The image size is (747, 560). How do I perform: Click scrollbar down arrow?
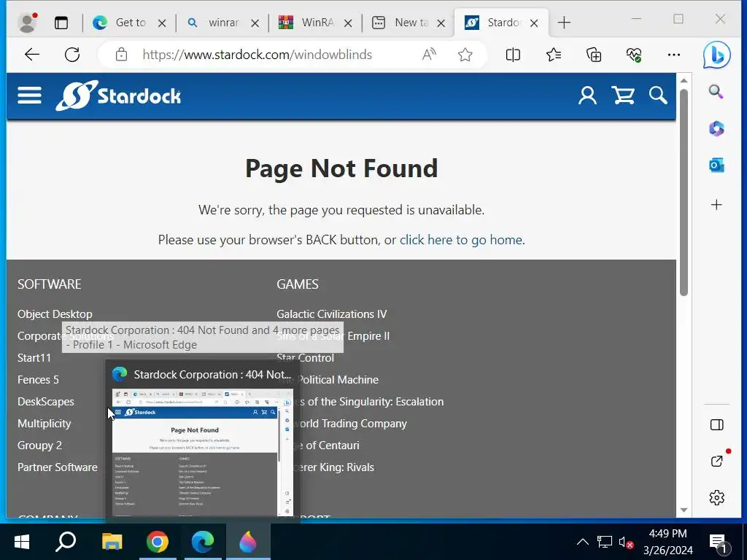tap(684, 510)
